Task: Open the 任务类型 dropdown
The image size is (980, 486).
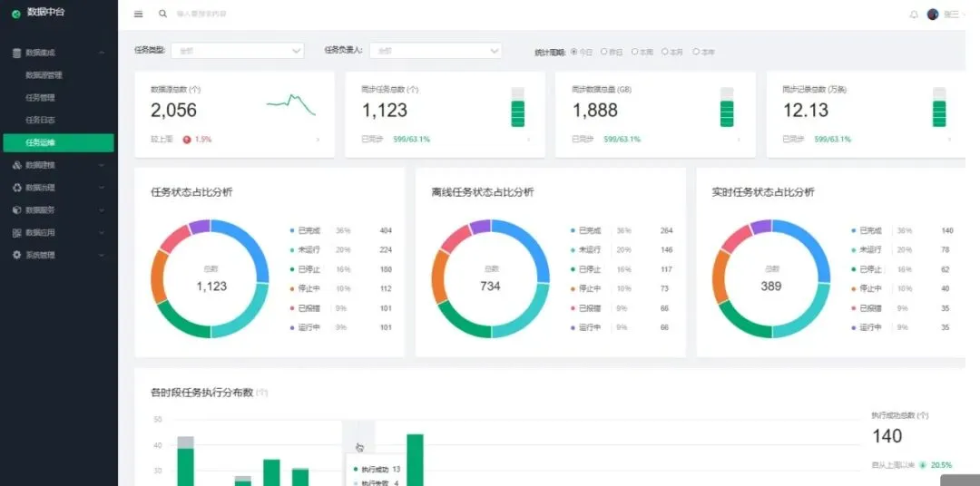Action: click(238, 51)
